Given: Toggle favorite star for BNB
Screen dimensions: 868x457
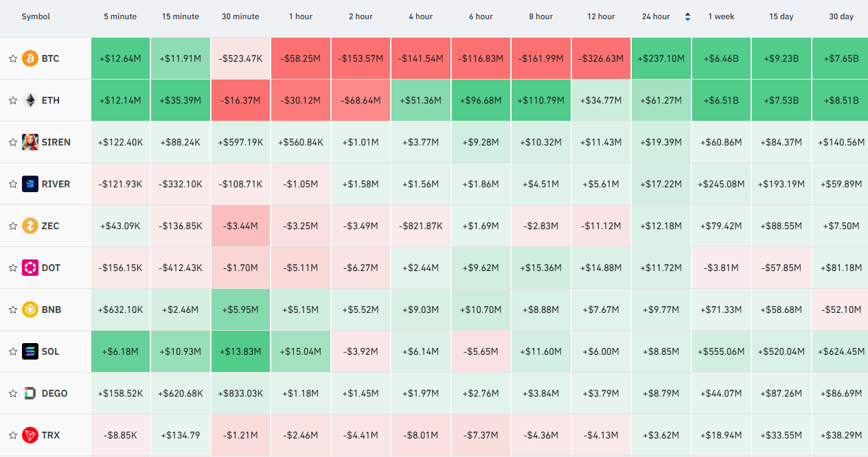Looking at the screenshot, I should [12, 310].
